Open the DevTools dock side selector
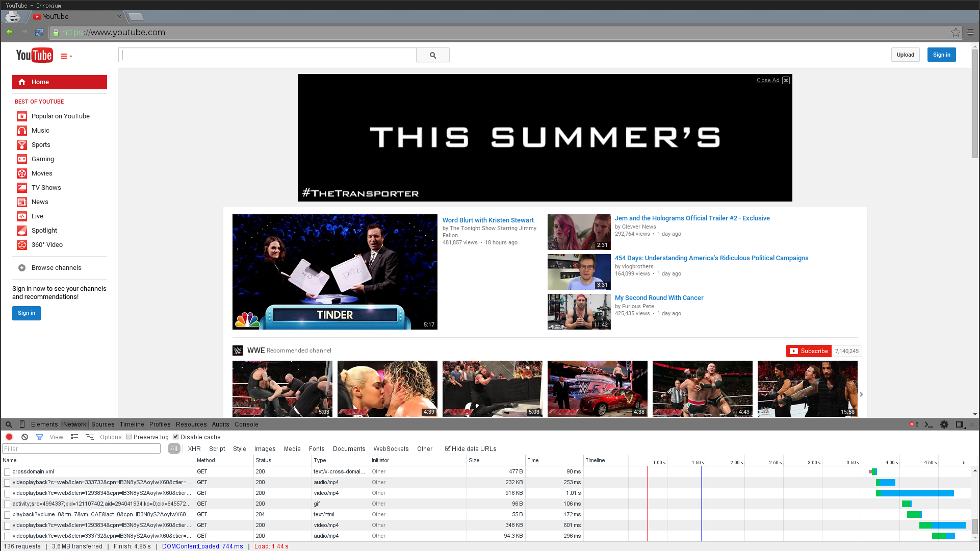 960,424
